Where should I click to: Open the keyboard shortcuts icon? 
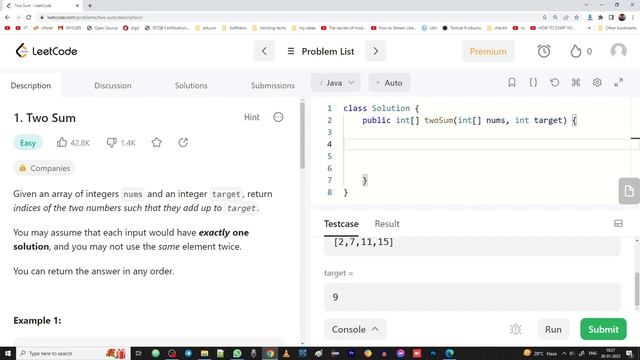pyautogui.click(x=576, y=82)
